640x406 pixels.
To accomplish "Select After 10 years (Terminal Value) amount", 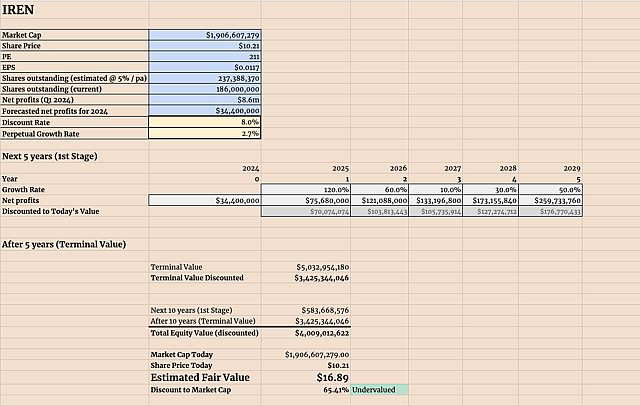I will coord(322,321).
